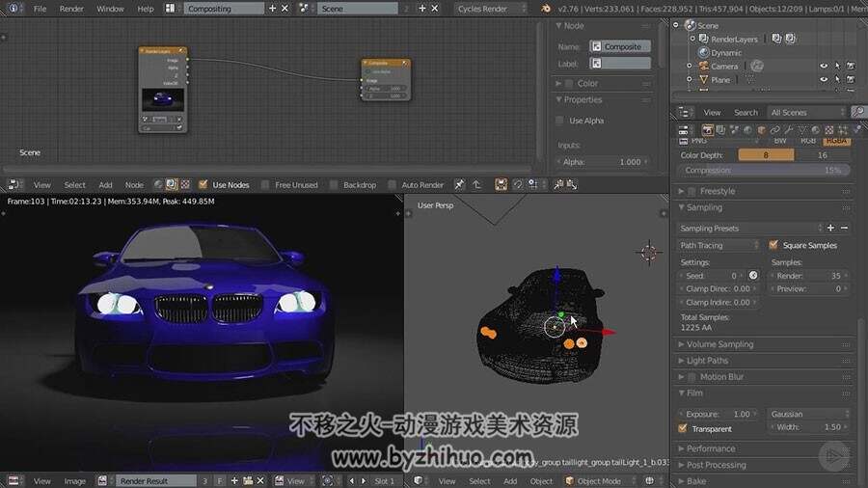Click the 3D viewport editor type cube icon
Image resolution: width=868 pixels, height=488 pixels.
tap(419, 481)
